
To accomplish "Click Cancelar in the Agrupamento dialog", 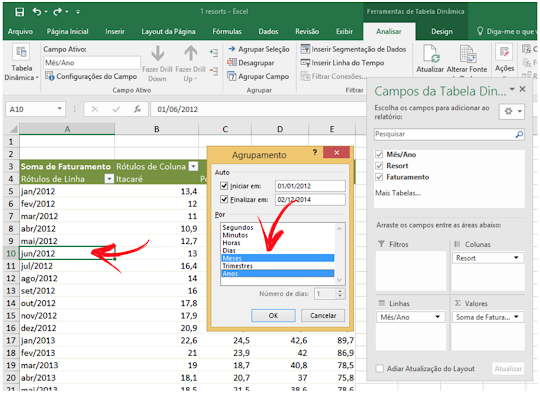I will click(x=323, y=315).
